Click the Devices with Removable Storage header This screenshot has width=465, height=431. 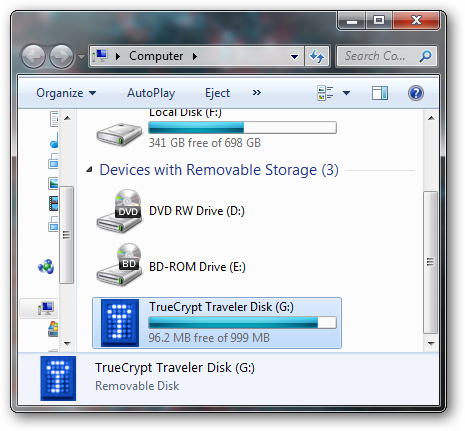click(219, 170)
